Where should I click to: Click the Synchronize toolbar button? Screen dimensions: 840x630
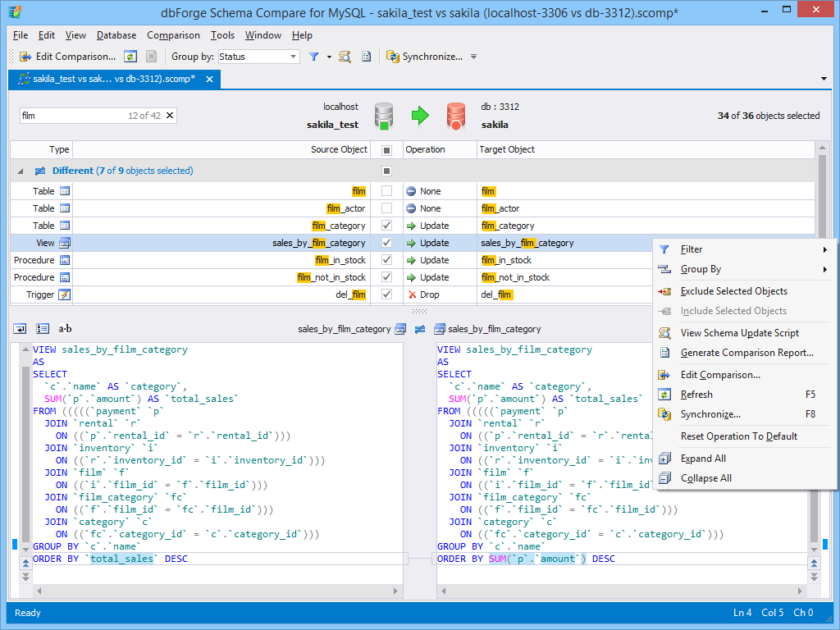pyautogui.click(x=425, y=57)
